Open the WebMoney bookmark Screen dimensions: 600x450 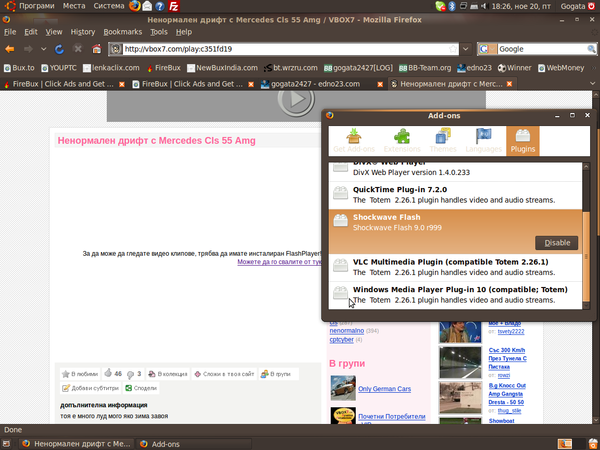click(x=561, y=68)
